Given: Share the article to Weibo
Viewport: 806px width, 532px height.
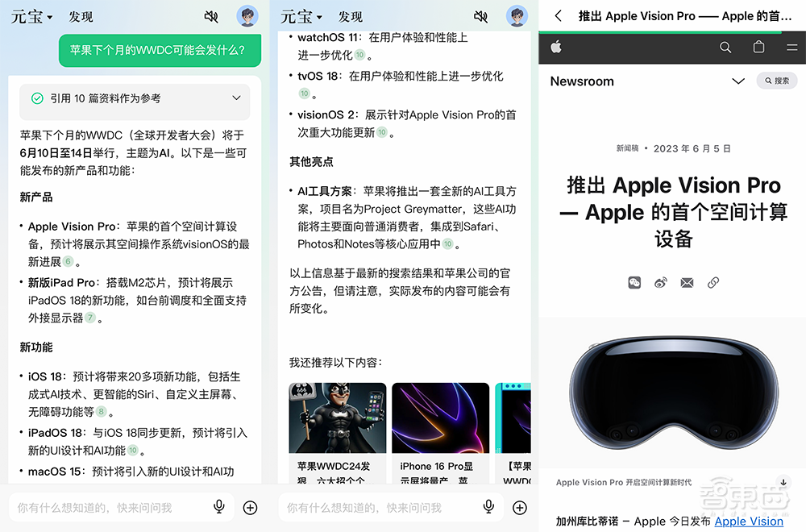Looking at the screenshot, I should coord(661,282).
